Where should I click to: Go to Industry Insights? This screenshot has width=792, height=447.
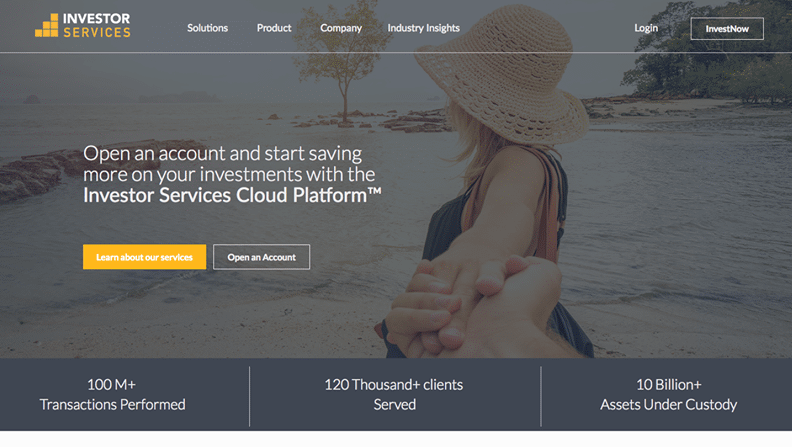(x=423, y=28)
